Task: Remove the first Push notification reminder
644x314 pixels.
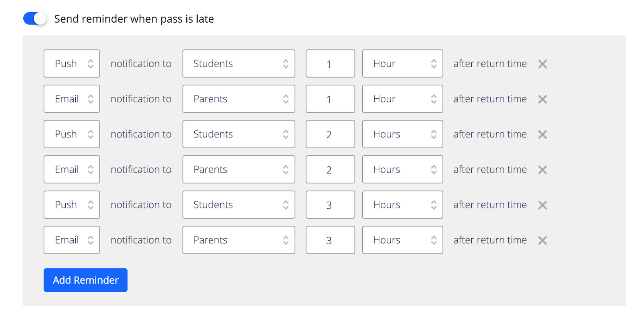Action: click(542, 63)
